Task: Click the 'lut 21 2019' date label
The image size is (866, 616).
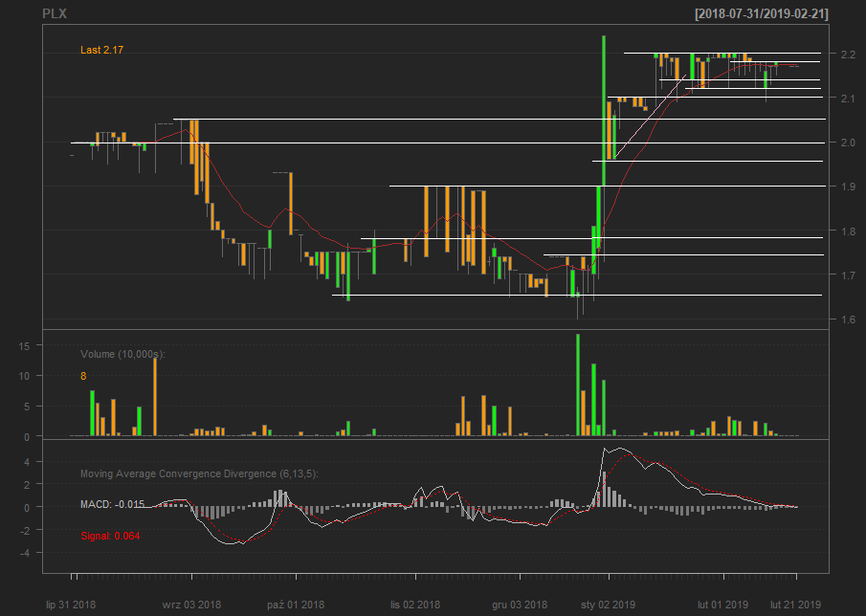Action: tap(796, 605)
